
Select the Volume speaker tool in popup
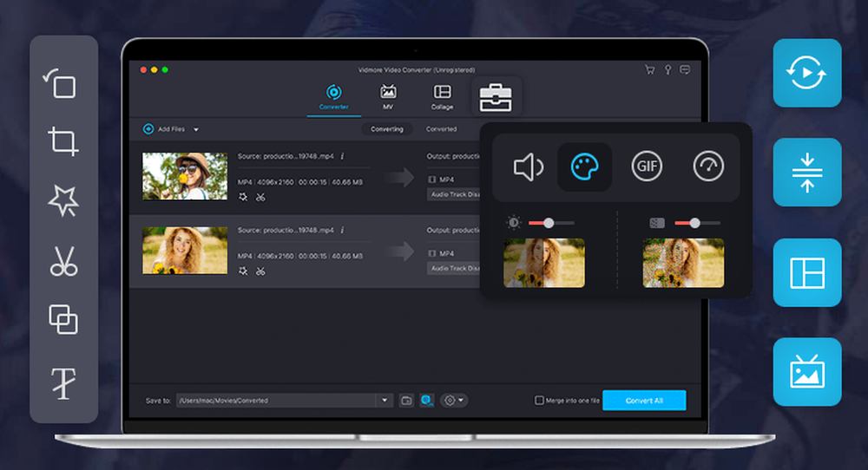point(528,166)
